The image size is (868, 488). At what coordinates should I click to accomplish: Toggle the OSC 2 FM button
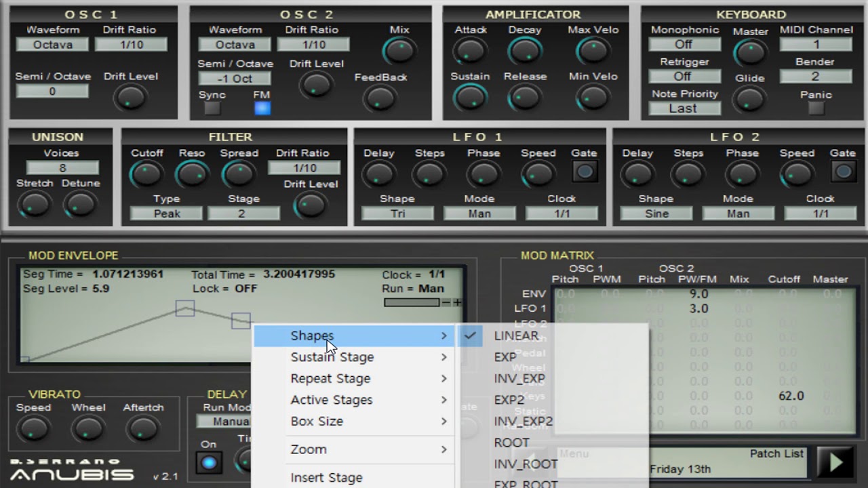point(262,108)
